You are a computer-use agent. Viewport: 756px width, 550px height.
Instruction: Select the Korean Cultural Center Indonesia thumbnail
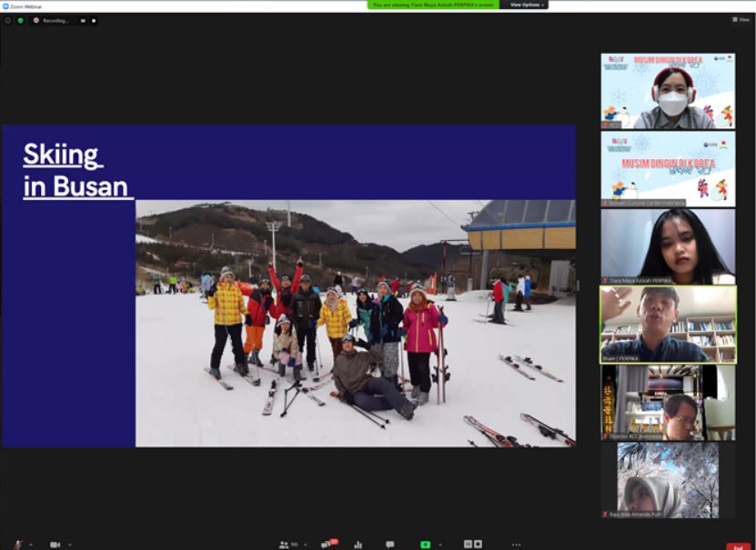click(x=668, y=169)
